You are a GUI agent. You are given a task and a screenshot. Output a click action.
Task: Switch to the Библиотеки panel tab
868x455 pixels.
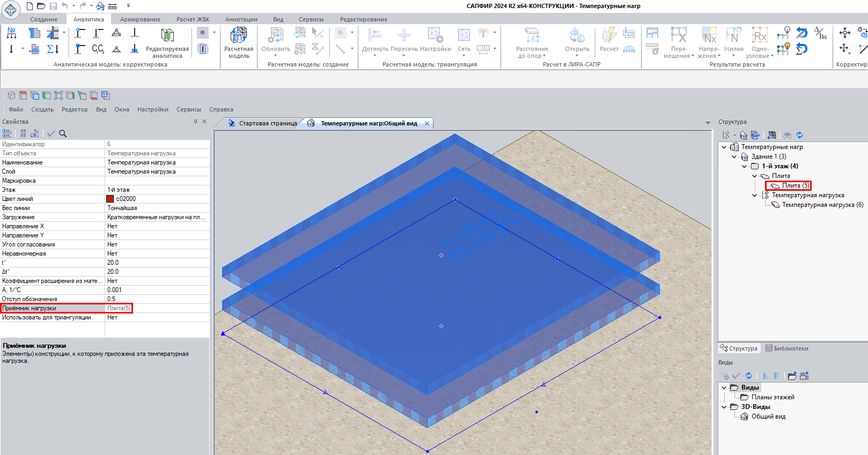click(787, 348)
